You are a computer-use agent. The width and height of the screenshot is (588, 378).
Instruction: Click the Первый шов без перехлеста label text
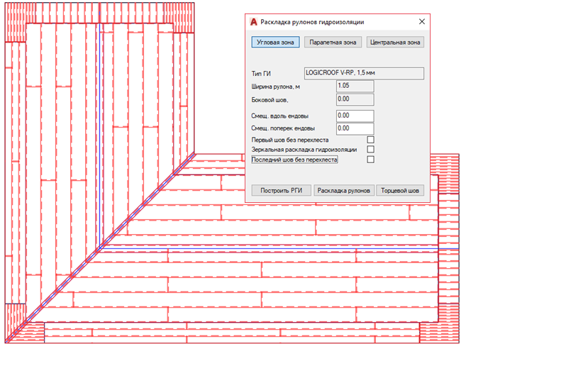point(290,140)
